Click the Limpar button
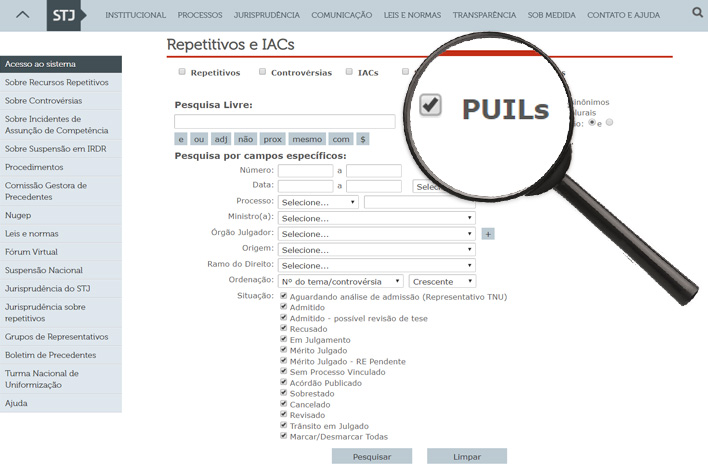Screen dimensions: 708x472 (466, 456)
